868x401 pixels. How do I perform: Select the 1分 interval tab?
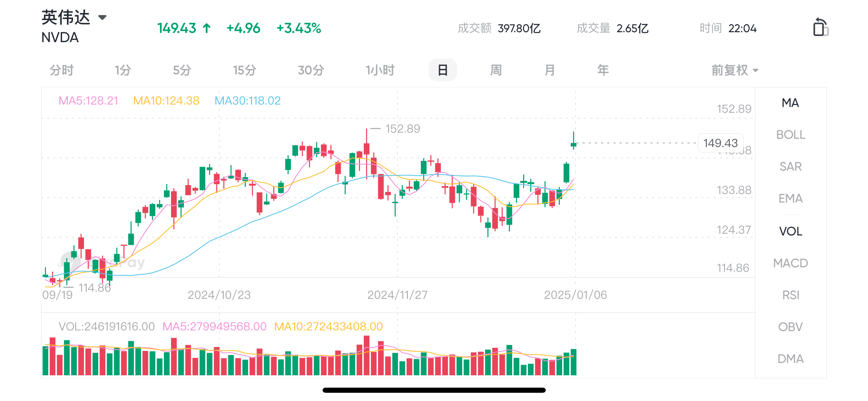[x=123, y=70]
